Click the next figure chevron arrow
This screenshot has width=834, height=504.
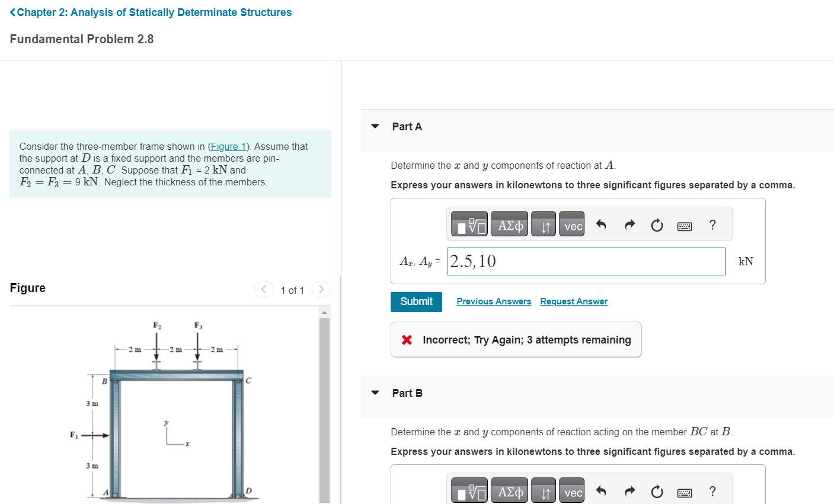(321, 289)
